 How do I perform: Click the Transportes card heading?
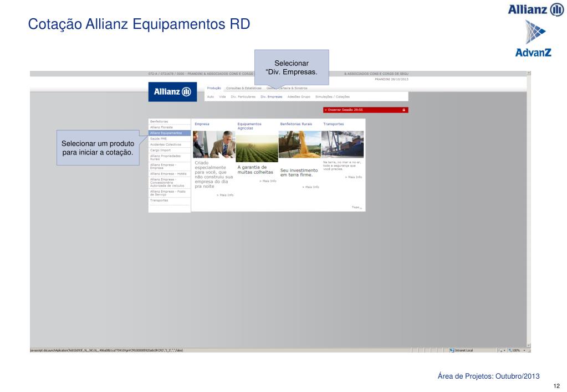[x=334, y=124]
